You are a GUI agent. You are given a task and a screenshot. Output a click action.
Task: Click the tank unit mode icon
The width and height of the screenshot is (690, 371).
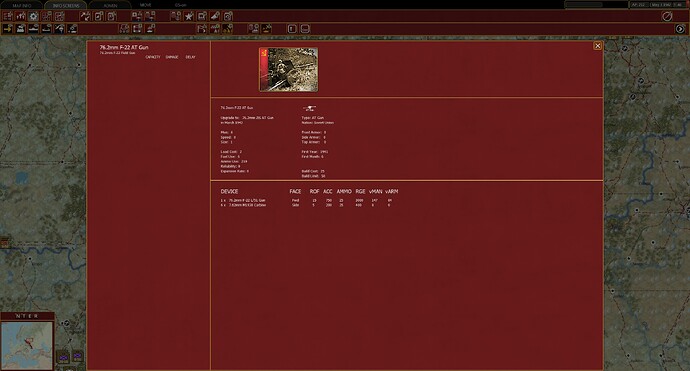click(20, 29)
